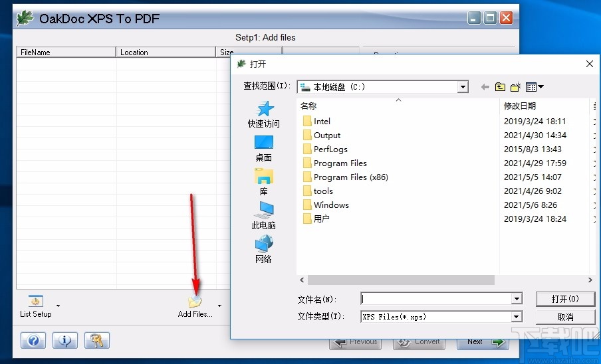
Task: Click the 取消 button
Action: click(x=565, y=317)
